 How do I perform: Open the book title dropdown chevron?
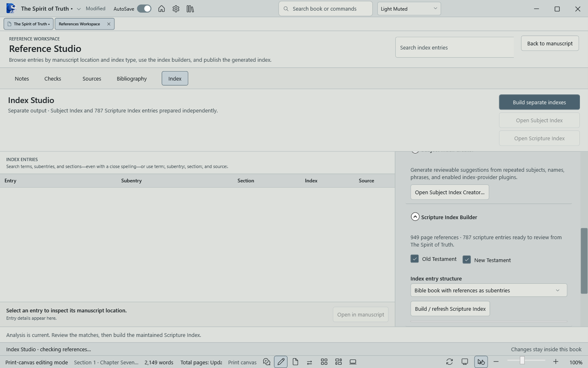point(79,9)
